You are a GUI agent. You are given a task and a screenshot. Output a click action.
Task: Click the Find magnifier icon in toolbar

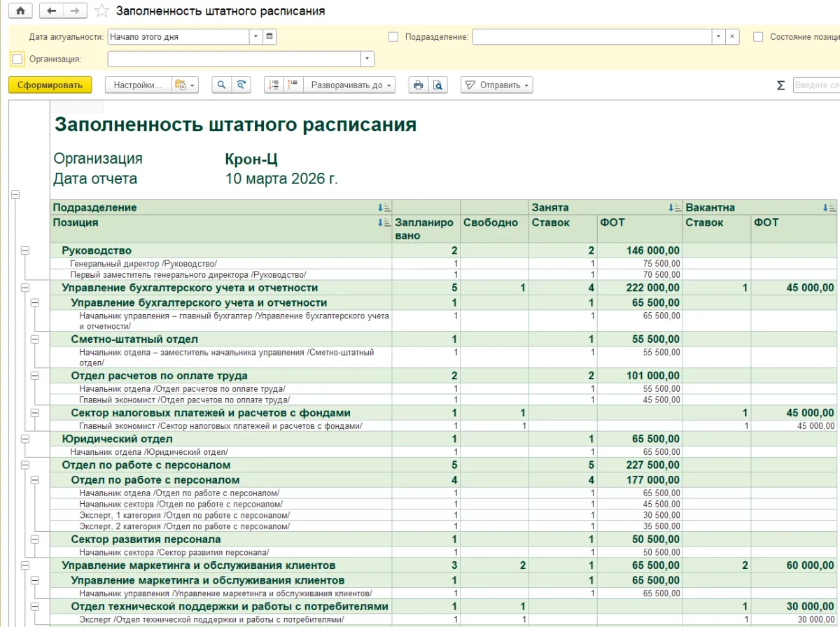[221, 85]
